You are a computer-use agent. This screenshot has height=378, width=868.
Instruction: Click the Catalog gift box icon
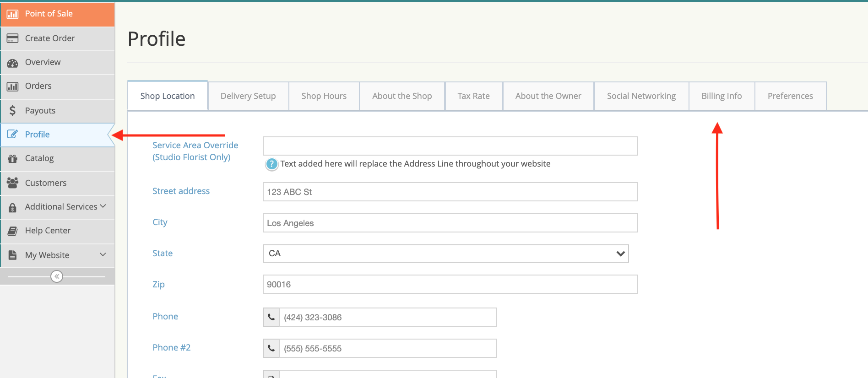12,158
